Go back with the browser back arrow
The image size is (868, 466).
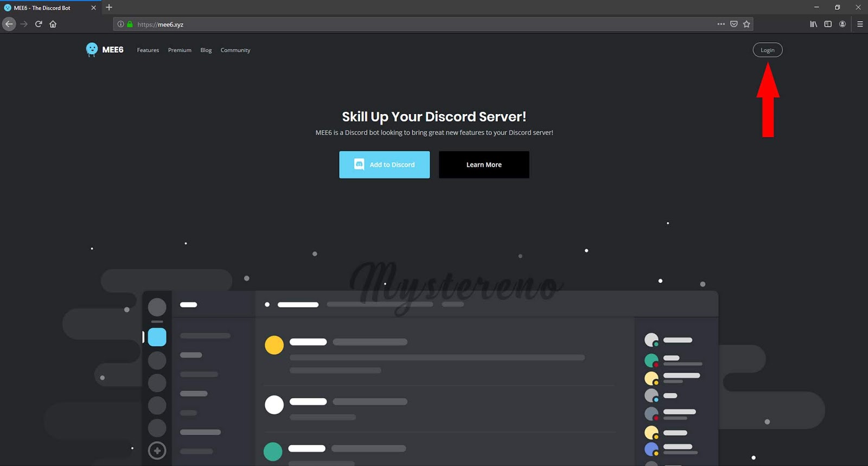click(x=9, y=24)
